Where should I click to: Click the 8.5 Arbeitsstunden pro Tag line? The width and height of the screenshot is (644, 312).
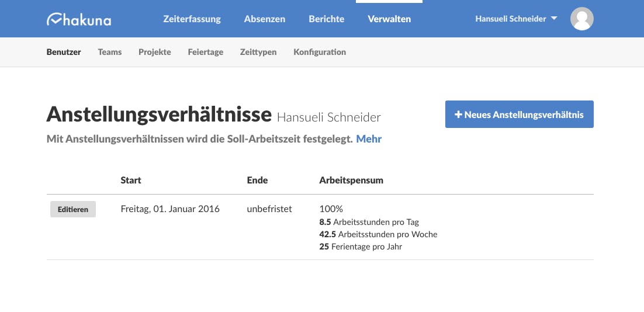click(369, 222)
